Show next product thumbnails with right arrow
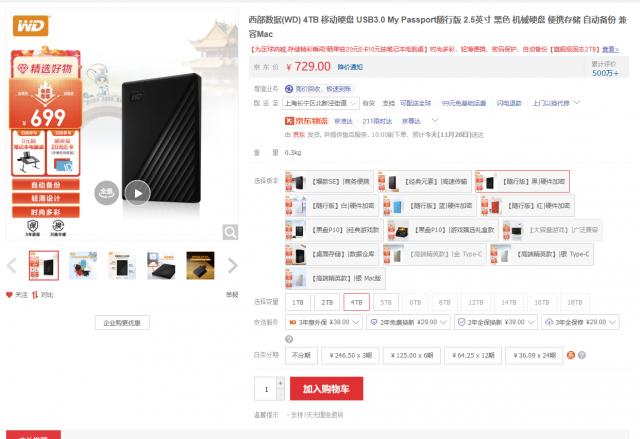This screenshot has width=640, height=439. pos(232,266)
